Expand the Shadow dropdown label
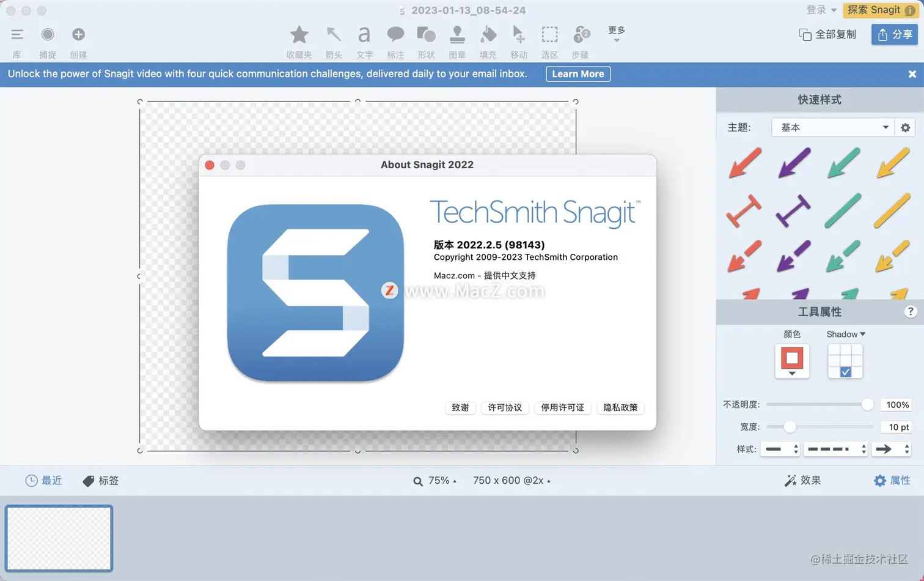The height and width of the screenshot is (581, 924). pyautogui.click(x=846, y=334)
